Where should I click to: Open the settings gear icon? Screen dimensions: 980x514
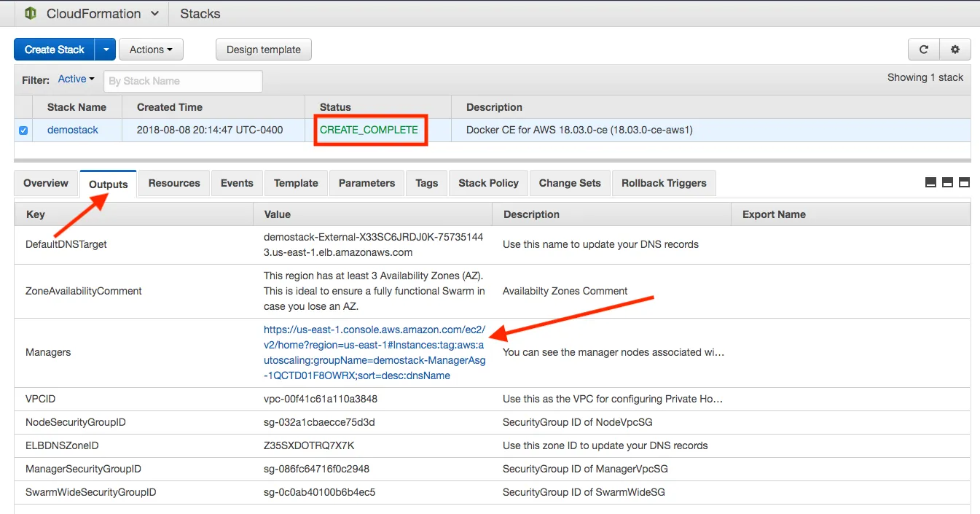(x=955, y=50)
